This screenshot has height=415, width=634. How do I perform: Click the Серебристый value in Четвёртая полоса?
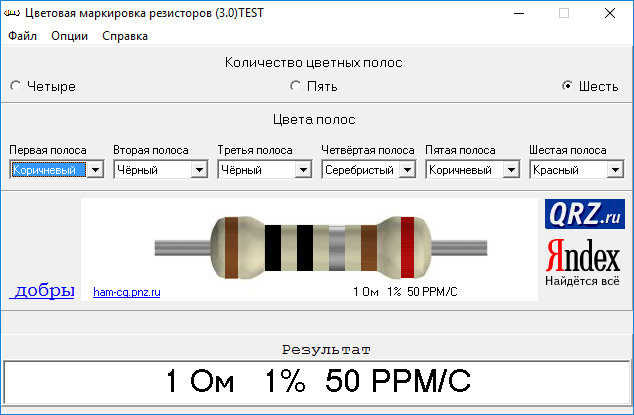pyautogui.click(x=360, y=170)
